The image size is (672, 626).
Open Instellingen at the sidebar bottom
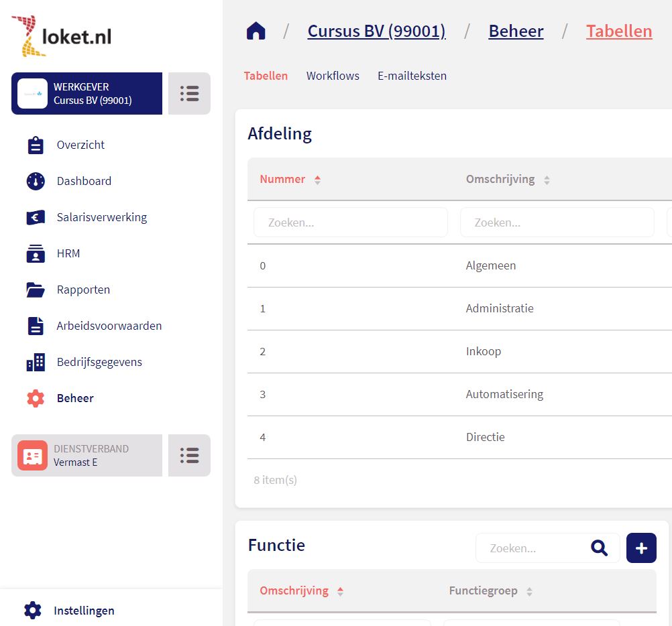[84, 611]
